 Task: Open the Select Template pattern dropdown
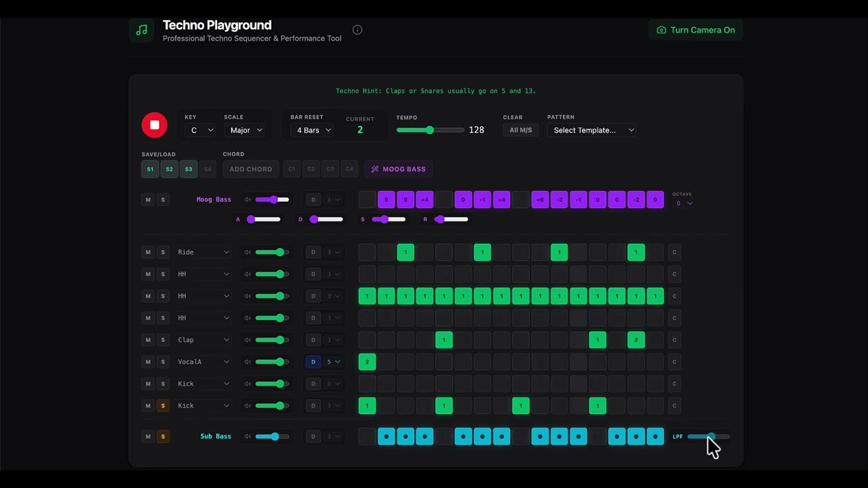pyautogui.click(x=592, y=130)
